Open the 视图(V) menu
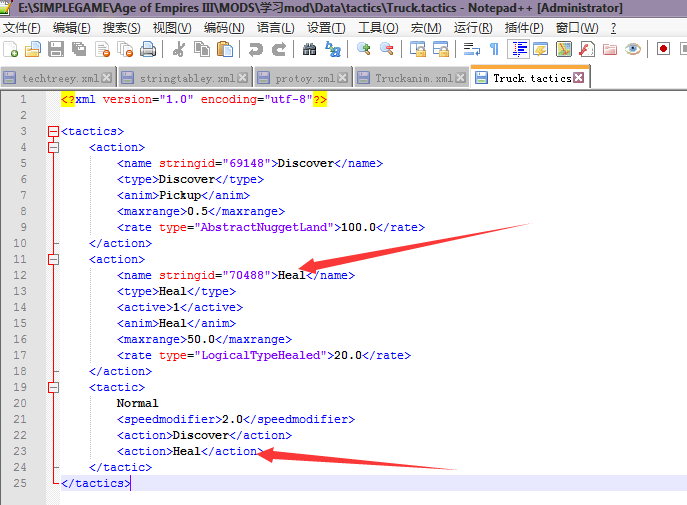Viewport: 687px width, 505px height. tap(172, 28)
